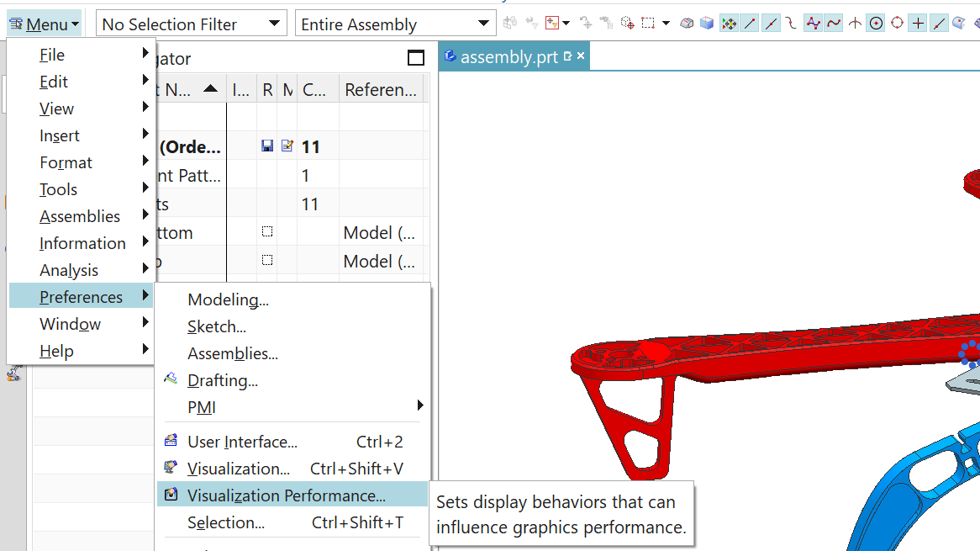The height and width of the screenshot is (551, 980).
Task: Click the plus-shaped snap point icon in toolbar
Action: tap(918, 24)
